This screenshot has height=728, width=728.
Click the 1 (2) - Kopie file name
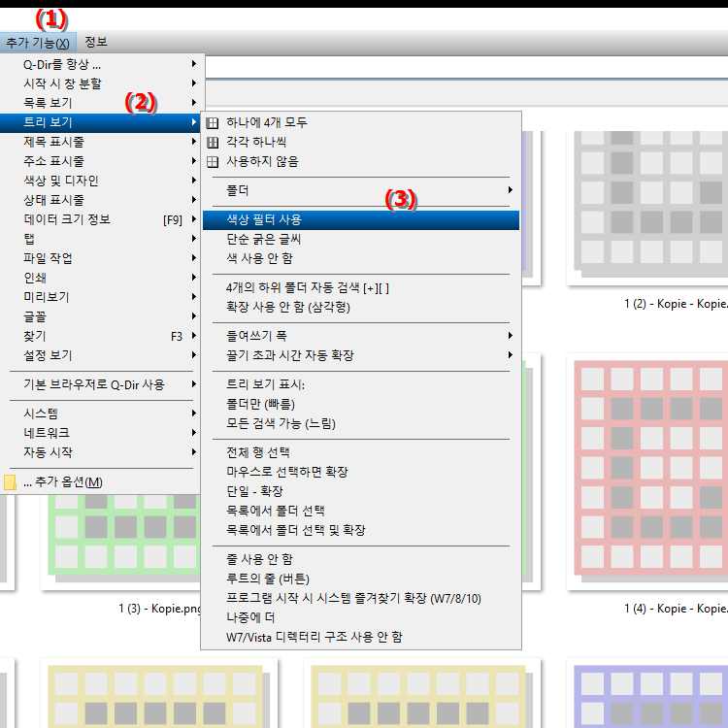point(676,304)
